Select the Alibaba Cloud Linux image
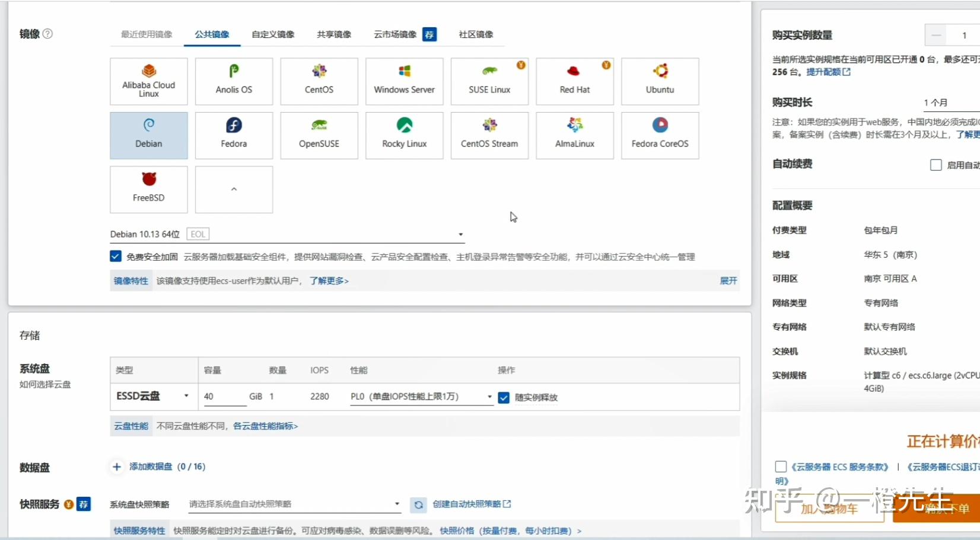The height and width of the screenshot is (540, 980). point(149,81)
